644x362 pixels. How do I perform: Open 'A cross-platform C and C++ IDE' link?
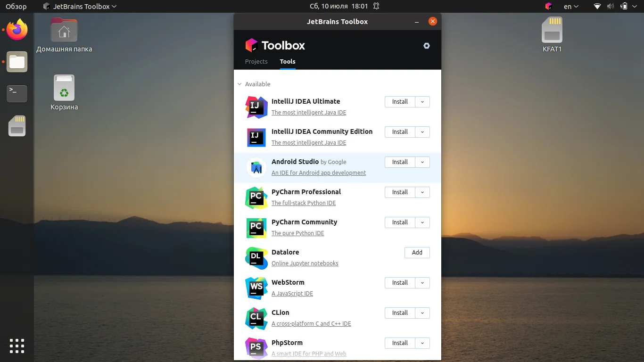coord(311,324)
